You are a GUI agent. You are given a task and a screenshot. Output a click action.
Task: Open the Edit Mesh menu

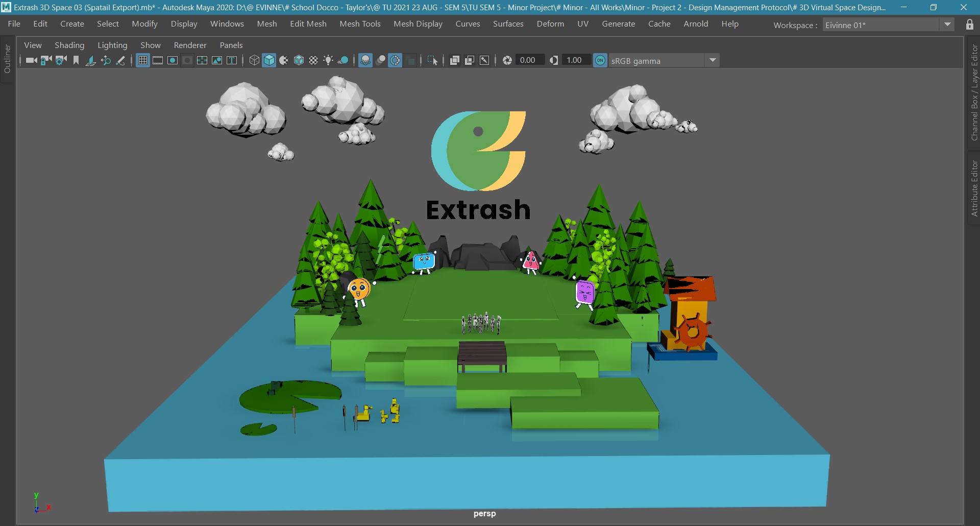coord(308,24)
